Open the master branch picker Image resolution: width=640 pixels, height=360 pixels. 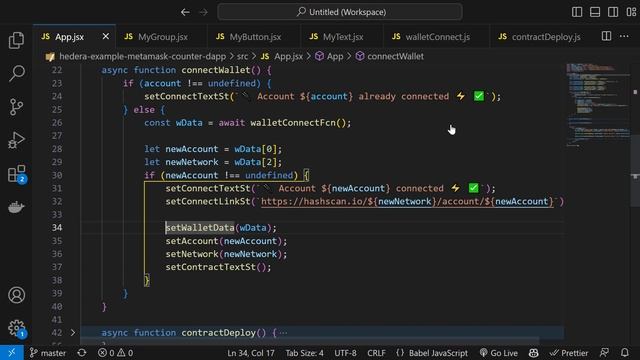click(x=48, y=353)
